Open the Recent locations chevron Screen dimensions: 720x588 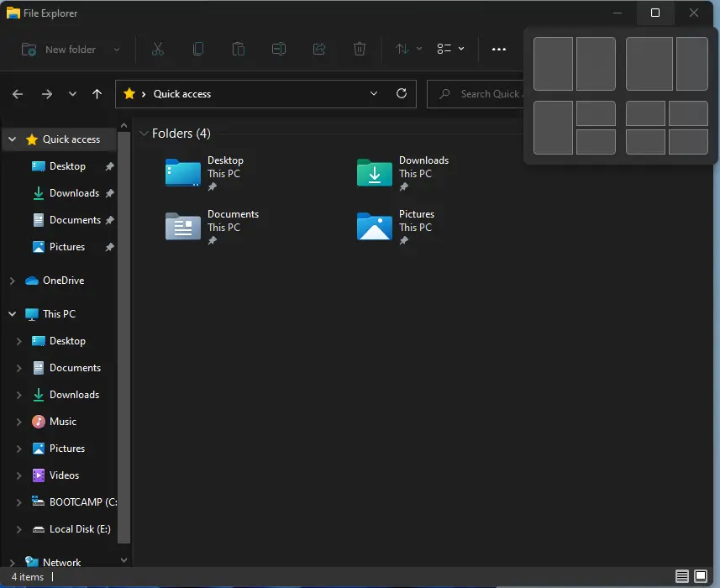72,94
